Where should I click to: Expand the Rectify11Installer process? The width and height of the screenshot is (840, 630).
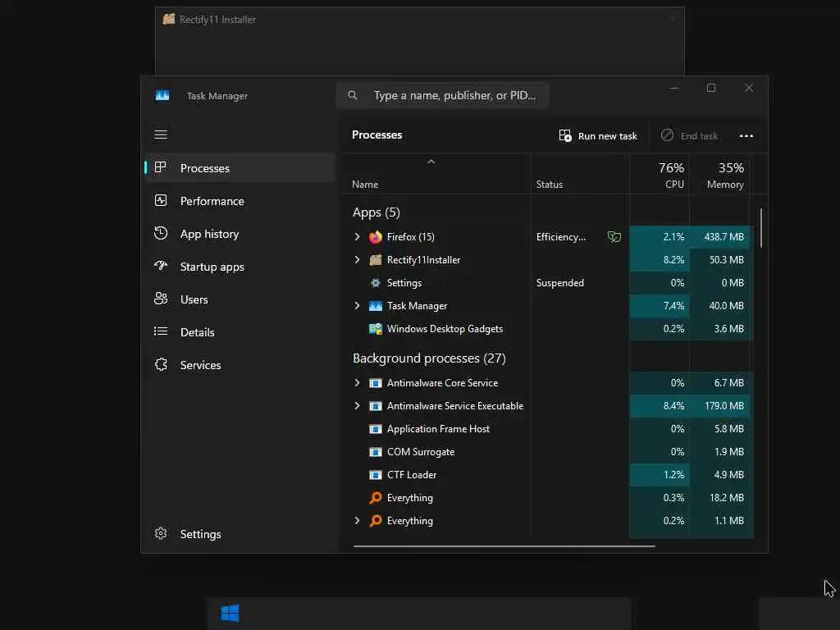click(358, 260)
